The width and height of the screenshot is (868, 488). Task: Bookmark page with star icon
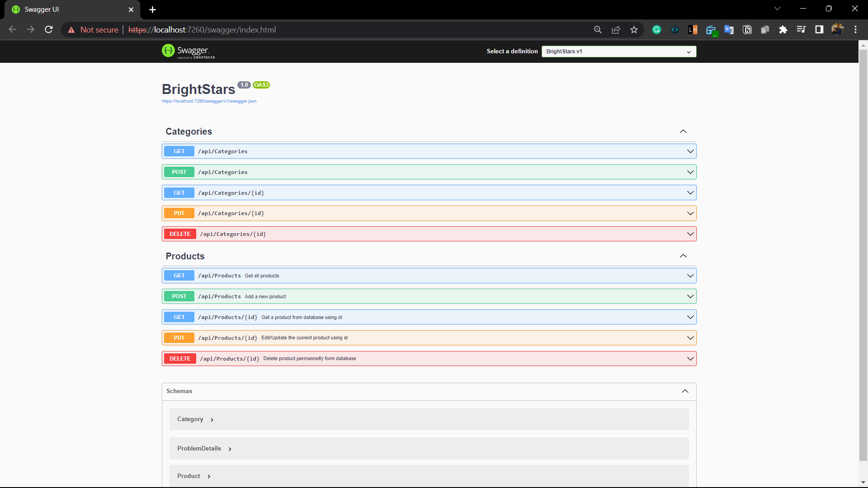pyautogui.click(x=634, y=30)
